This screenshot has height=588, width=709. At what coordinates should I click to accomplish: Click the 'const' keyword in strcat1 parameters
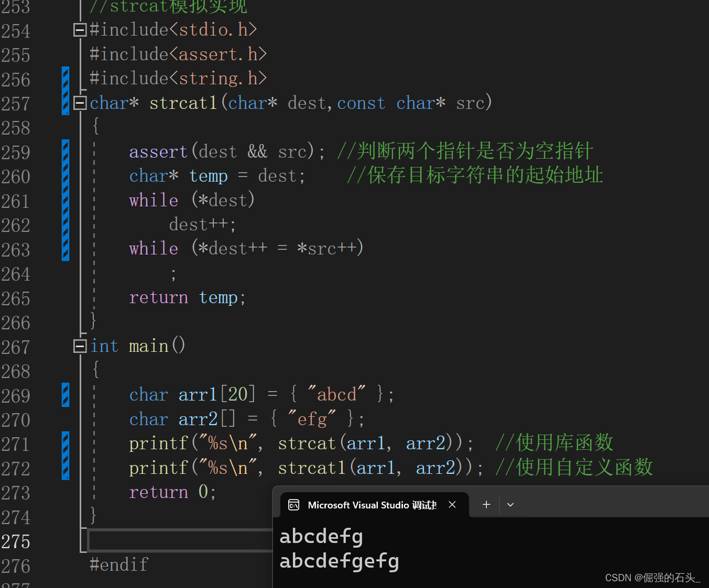(361, 103)
